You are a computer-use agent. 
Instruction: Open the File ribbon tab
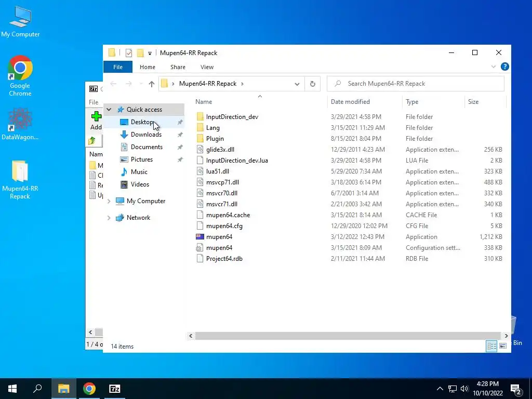(x=118, y=67)
